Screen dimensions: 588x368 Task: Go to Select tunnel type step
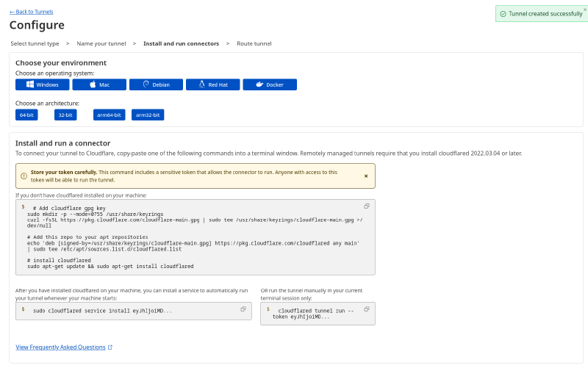click(35, 43)
